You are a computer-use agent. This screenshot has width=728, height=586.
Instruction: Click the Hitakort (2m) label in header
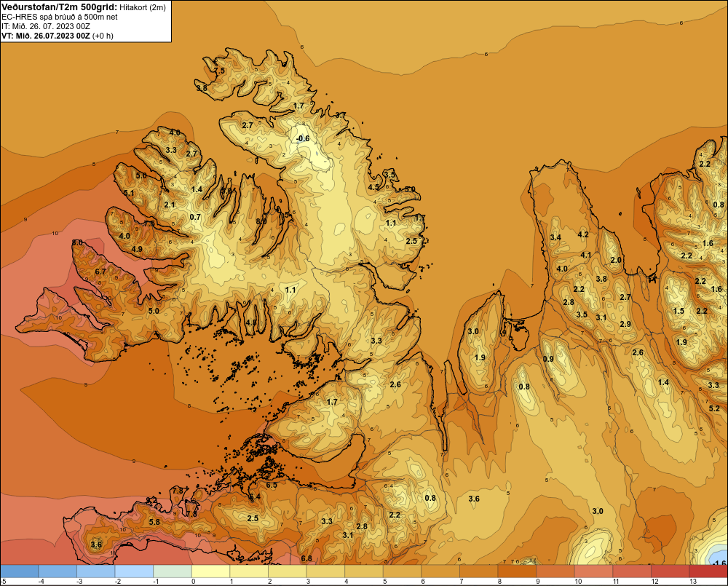click(143, 7)
